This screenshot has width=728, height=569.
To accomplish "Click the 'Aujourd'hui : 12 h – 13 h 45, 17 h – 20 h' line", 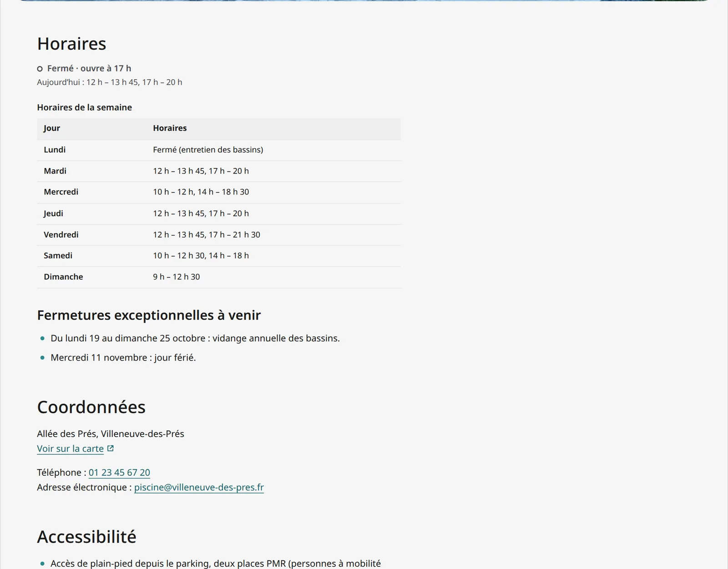I will point(110,82).
